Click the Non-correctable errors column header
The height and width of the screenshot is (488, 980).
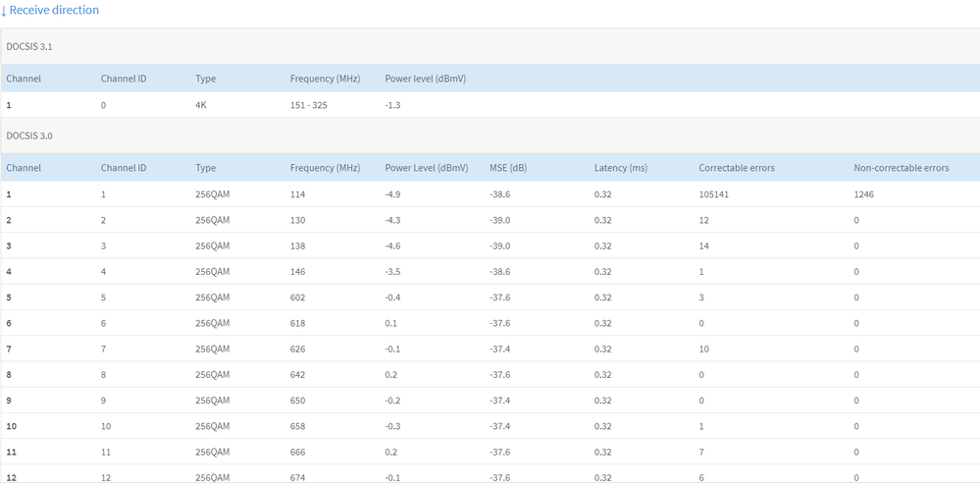click(x=902, y=168)
